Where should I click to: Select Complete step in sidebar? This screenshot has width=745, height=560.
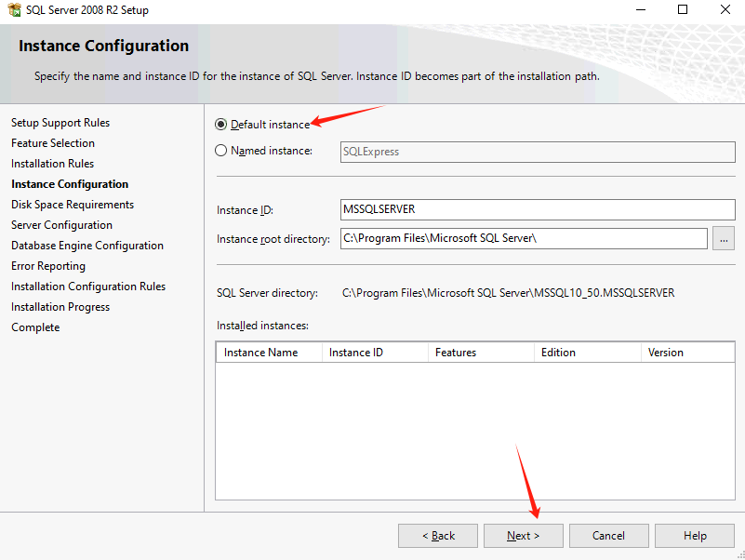tap(35, 327)
